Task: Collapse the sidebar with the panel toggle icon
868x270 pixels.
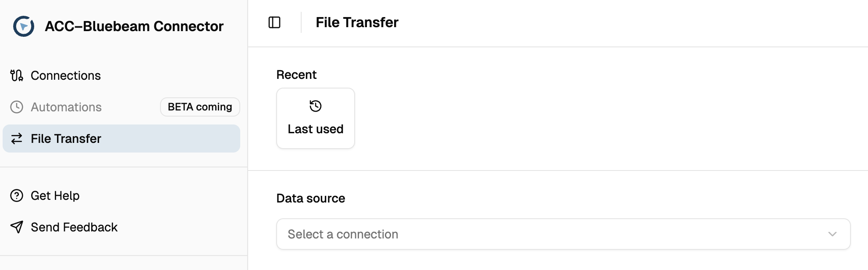Action: pyautogui.click(x=274, y=22)
